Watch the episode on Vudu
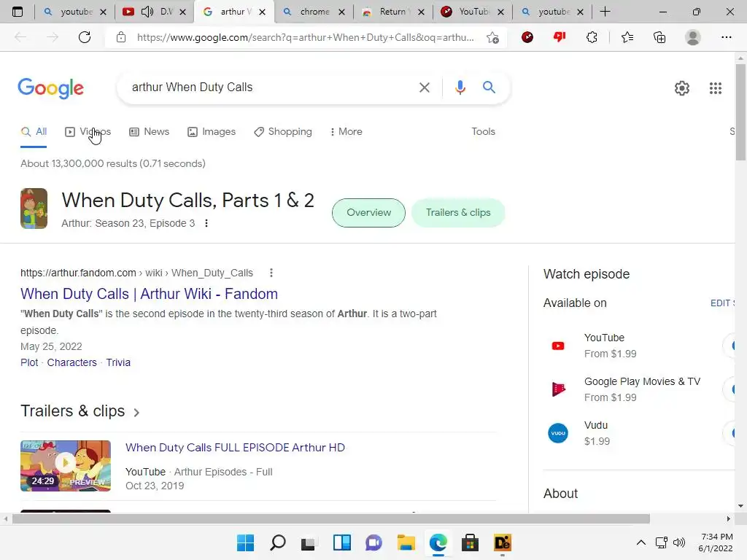The image size is (747, 560). pyautogui.click(x=638, y=433)
